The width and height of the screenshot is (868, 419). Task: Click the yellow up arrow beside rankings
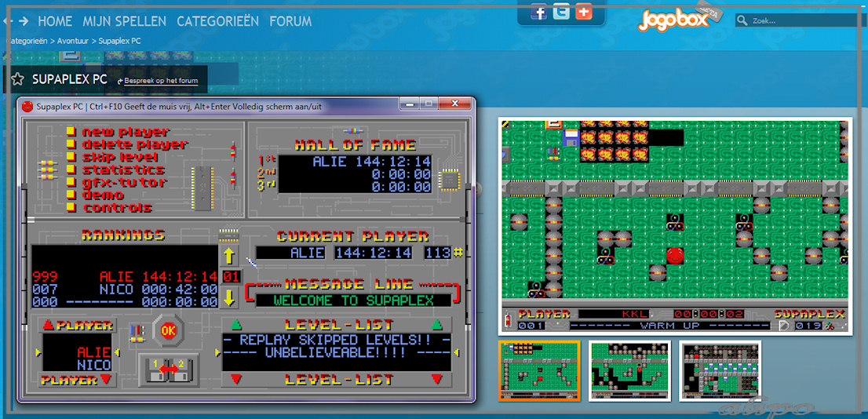[229, 257]
